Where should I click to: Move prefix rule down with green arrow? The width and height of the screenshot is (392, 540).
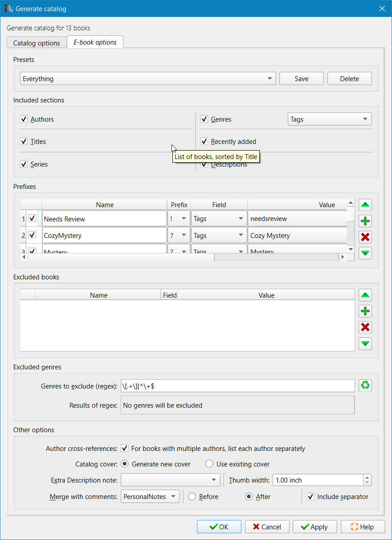[x=365, y=253]
